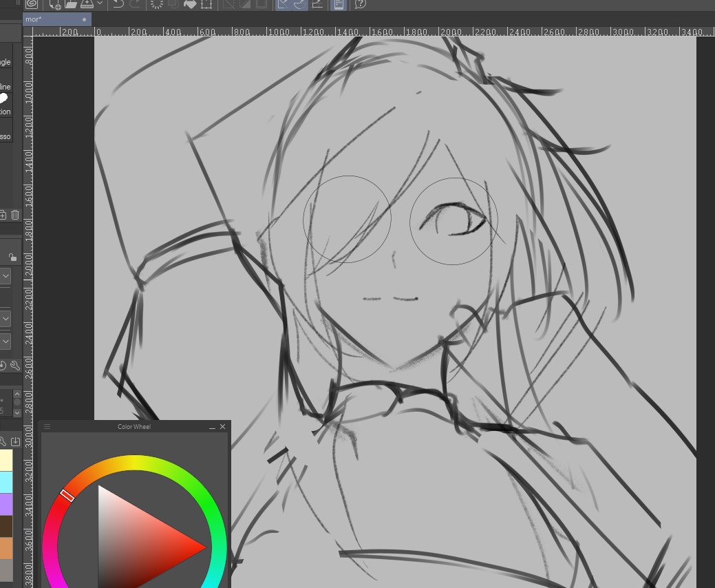Pick the light cyan swatch

coord(6,482)
